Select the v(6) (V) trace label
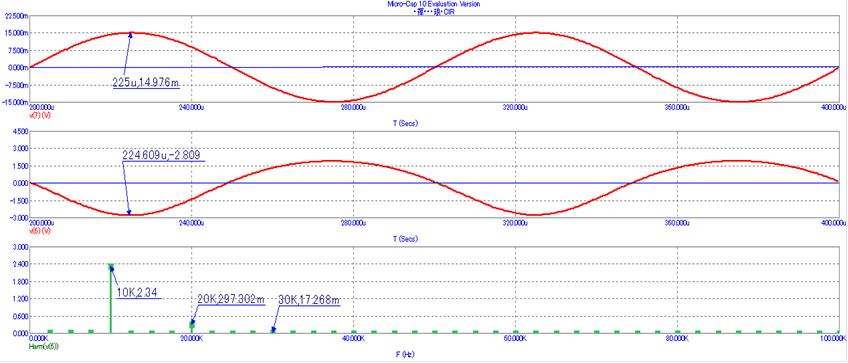 39,231
